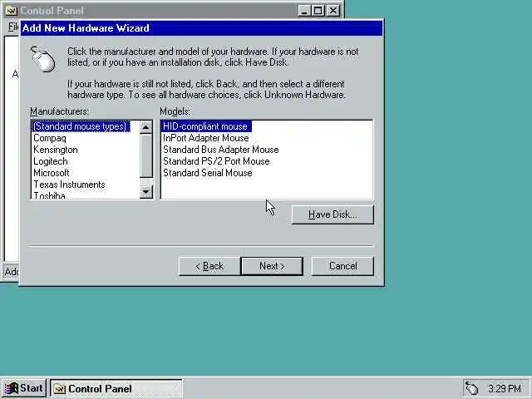Open File menu in Control Panel
This screenshot has width=532, height=399.
[13, 27]
